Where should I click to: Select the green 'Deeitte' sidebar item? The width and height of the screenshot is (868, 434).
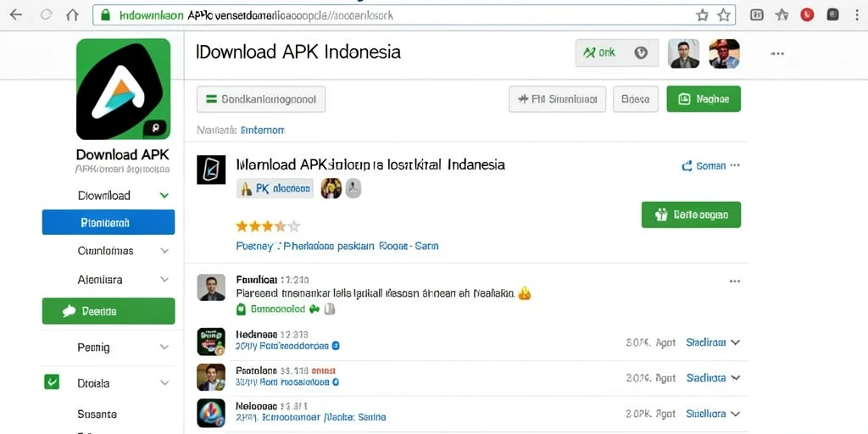(x=108, y=311)
